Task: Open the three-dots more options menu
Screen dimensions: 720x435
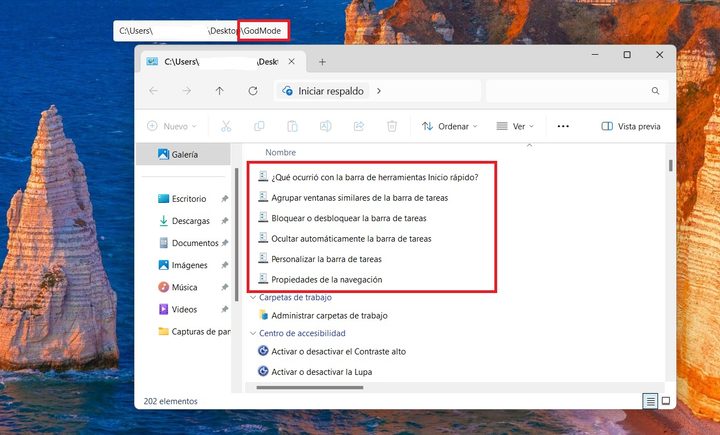Action: [563, 126]
